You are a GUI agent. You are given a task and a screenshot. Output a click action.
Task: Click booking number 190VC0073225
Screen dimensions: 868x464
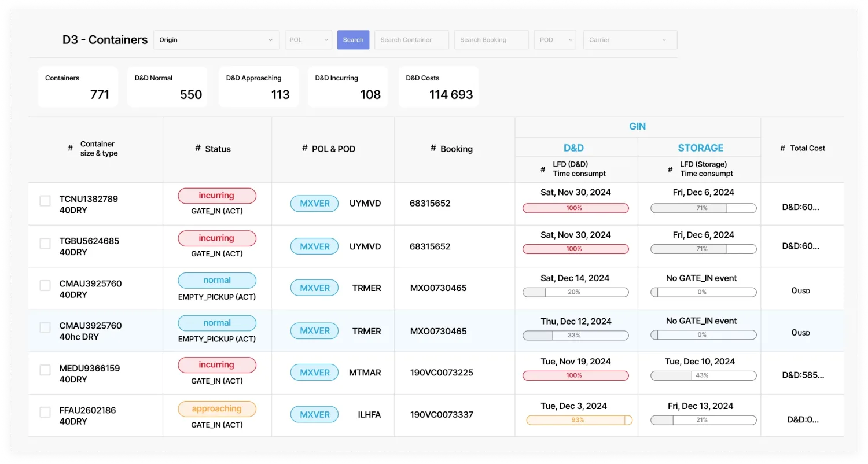[442, 373]
